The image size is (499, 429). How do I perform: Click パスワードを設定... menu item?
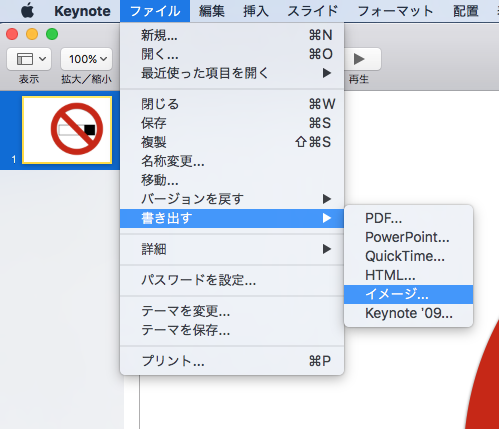[x=232, y=280]
